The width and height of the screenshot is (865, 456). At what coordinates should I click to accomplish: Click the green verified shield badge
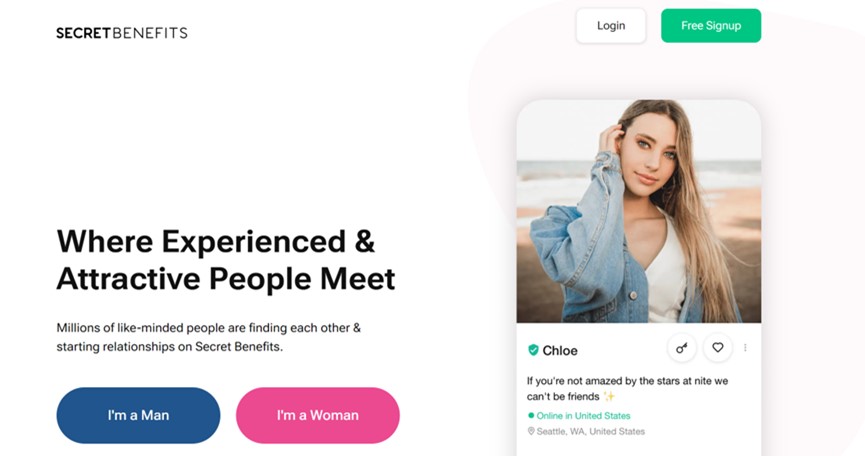pos(533,350)
